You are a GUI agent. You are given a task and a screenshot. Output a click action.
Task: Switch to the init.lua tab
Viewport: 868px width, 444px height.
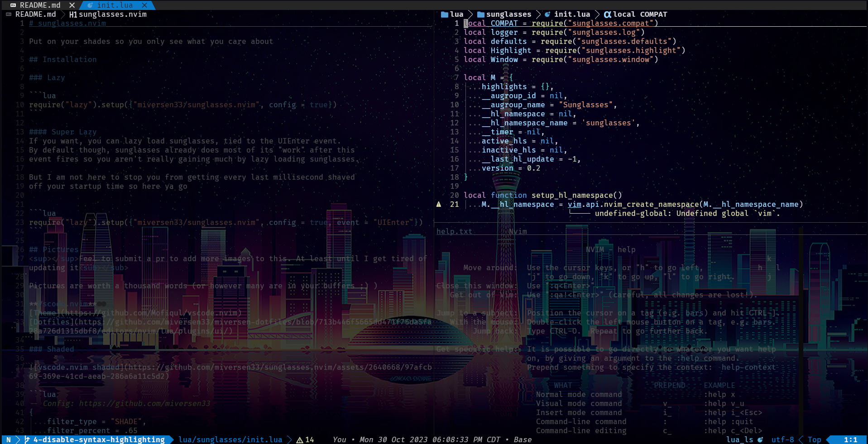pyautogui.click(x=115, y=5)
